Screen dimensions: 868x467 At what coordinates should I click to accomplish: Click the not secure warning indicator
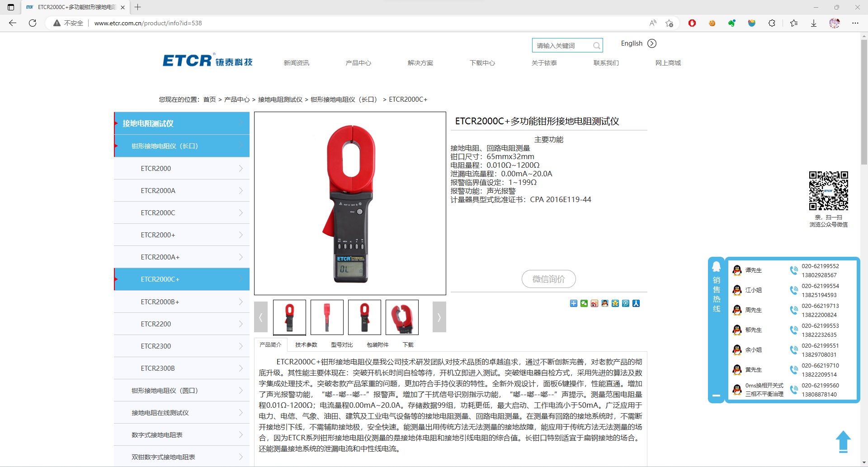(x=68, y=23)
